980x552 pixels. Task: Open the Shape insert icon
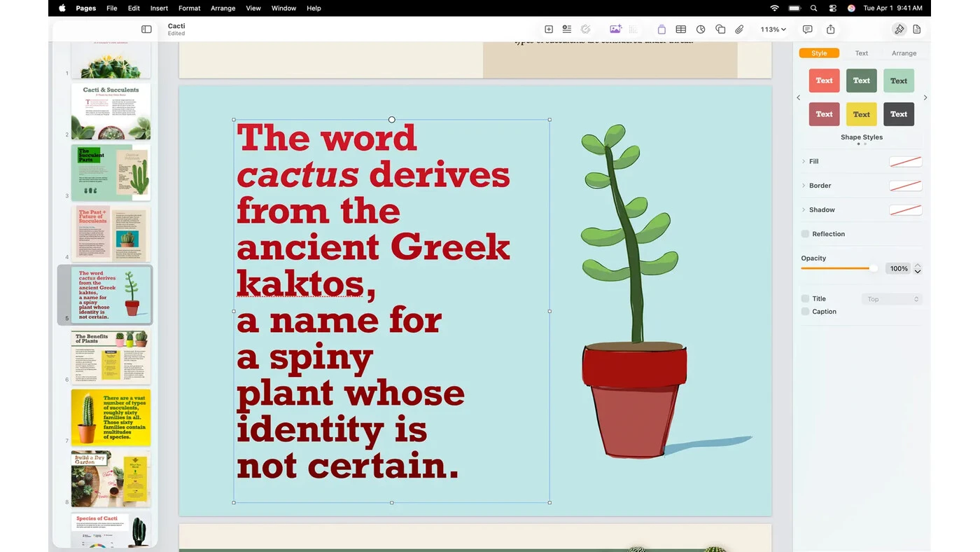(720, 29)
